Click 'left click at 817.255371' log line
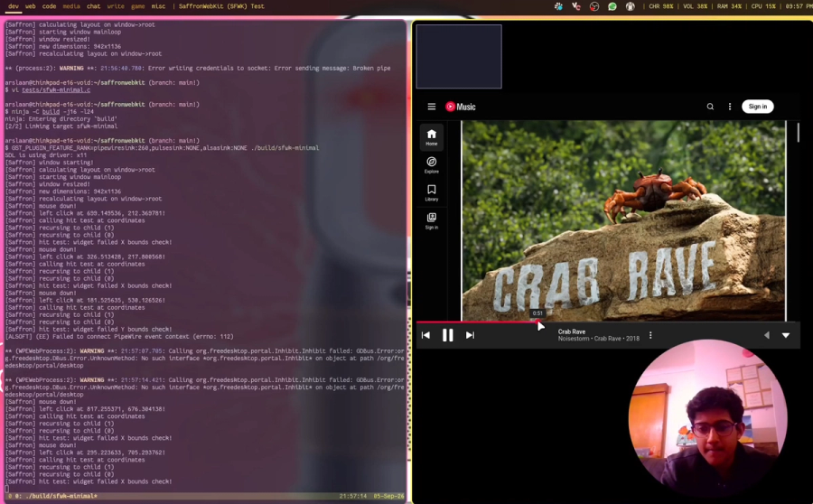The height and width of the screenshot is (504, 813). [x=85, y=409]
